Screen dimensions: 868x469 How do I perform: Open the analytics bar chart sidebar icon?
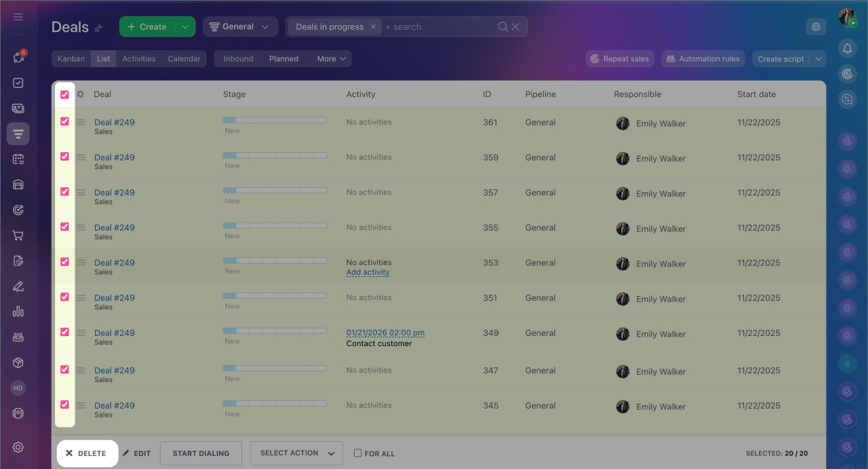point(18,312)
